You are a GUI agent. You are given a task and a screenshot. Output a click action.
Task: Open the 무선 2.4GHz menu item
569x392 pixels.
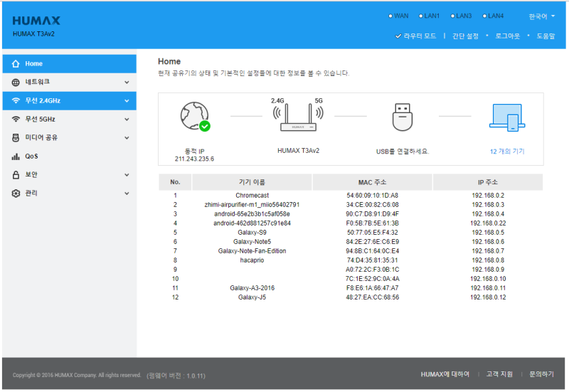point(43,101)
